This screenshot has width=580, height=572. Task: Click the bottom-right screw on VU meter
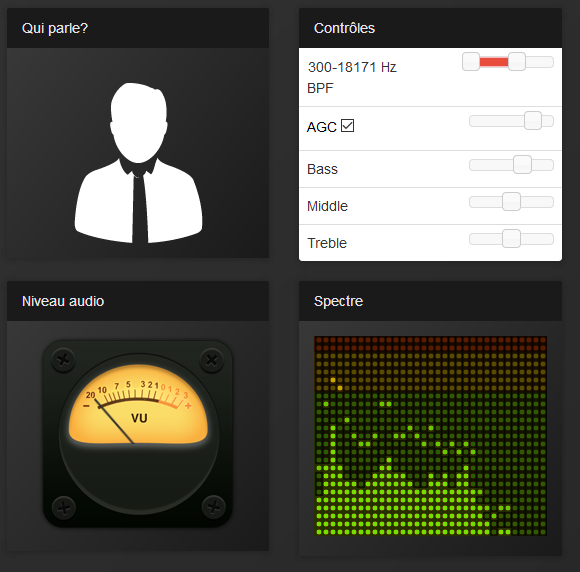click(x=213, y=507)
